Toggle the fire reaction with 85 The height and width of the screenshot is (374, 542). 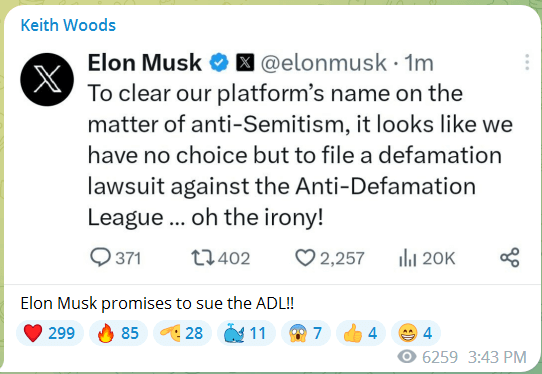coord(118,333)
